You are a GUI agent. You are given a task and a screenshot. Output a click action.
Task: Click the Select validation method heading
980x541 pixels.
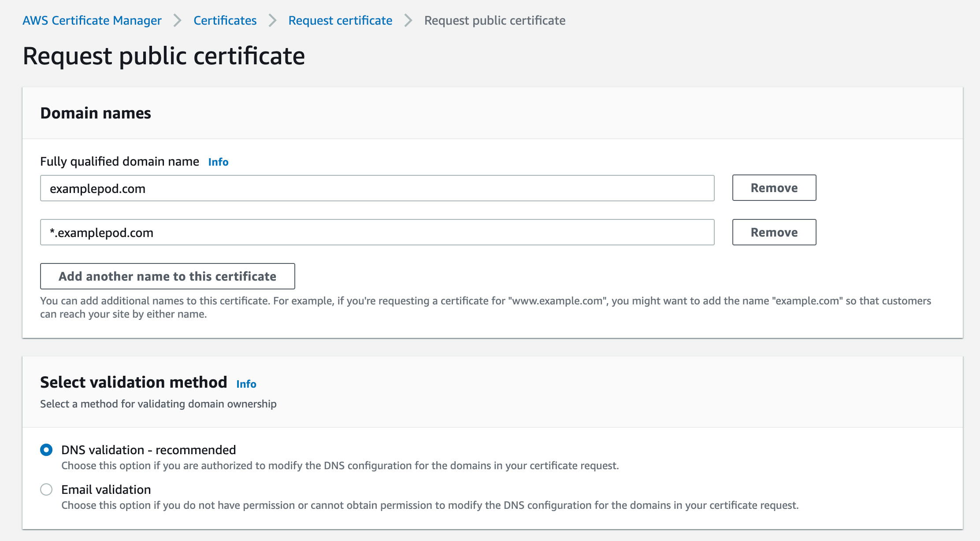(134, 382)
